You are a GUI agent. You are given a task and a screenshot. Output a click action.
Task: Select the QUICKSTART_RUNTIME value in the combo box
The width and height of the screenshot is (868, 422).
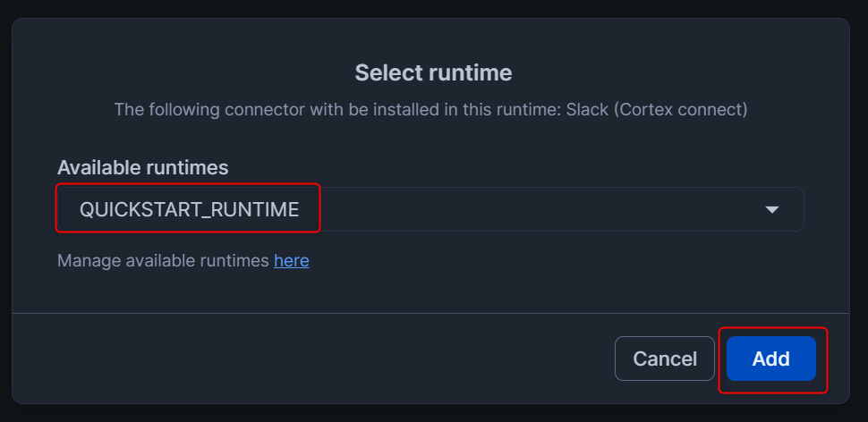click(x=189, y=209)
